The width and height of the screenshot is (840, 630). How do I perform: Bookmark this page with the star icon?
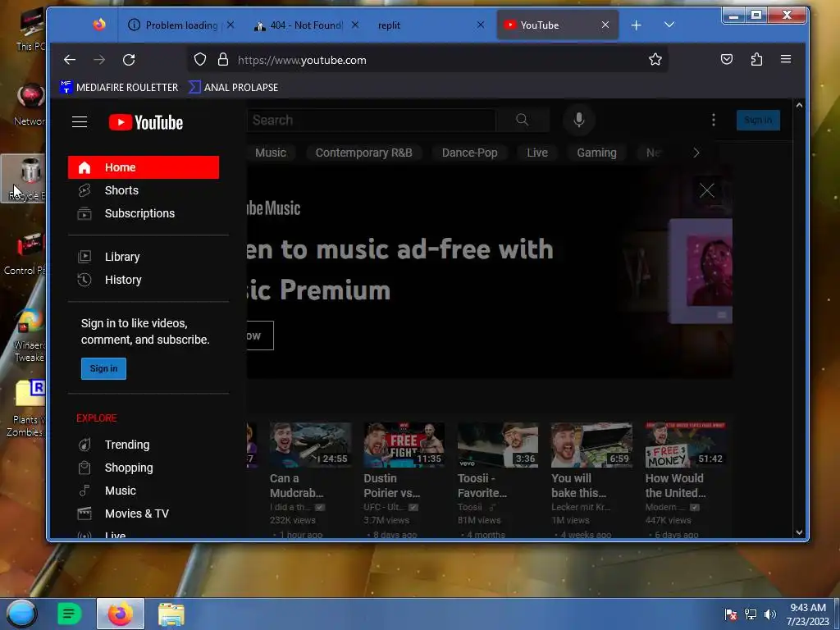coord(655,59)
